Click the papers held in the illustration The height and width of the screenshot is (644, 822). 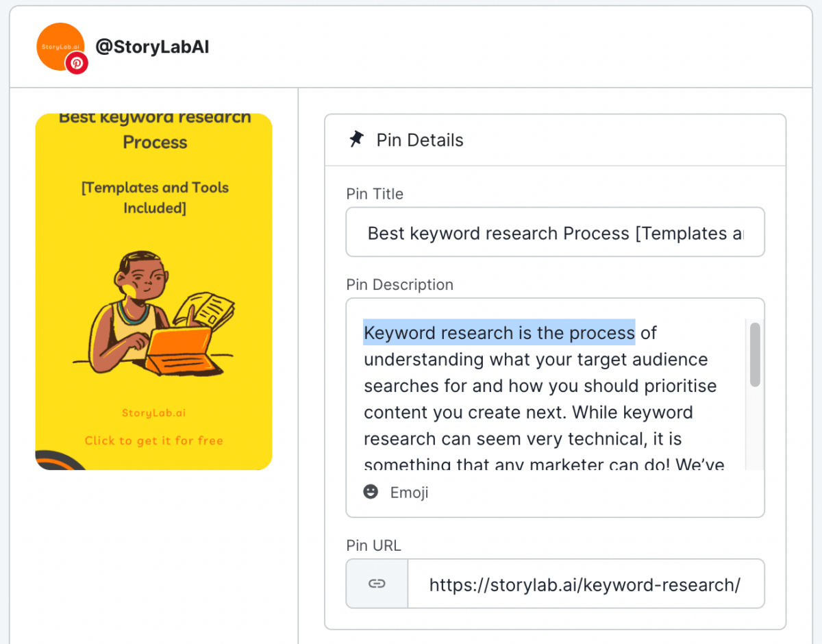click(x=210, y=310)
